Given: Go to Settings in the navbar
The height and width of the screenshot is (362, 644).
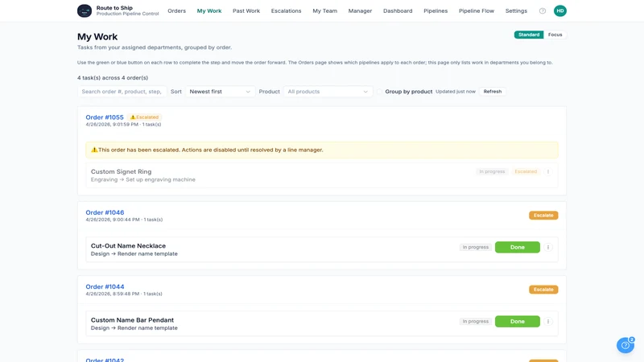Looking at the screenshot, I should click(516, 11).
